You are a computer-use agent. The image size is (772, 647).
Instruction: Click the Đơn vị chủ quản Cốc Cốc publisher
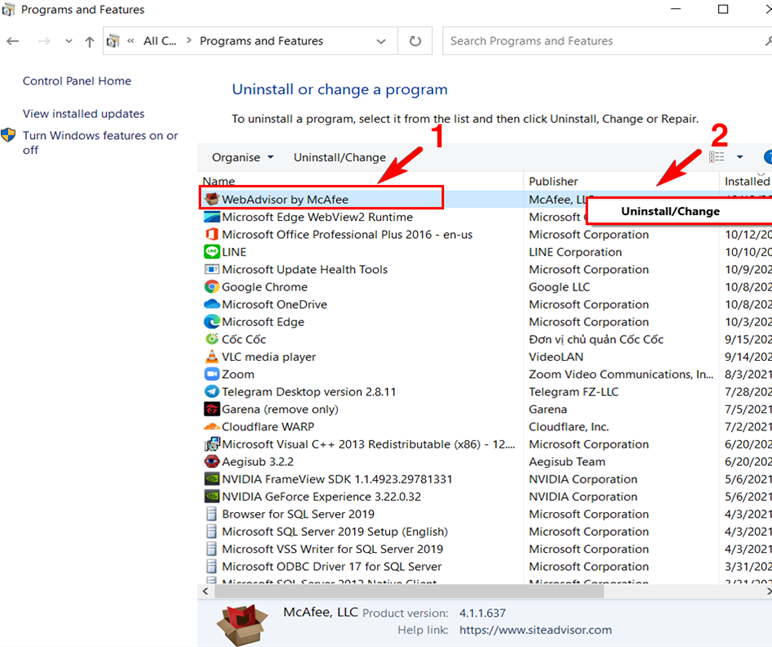tap(596, 339)
